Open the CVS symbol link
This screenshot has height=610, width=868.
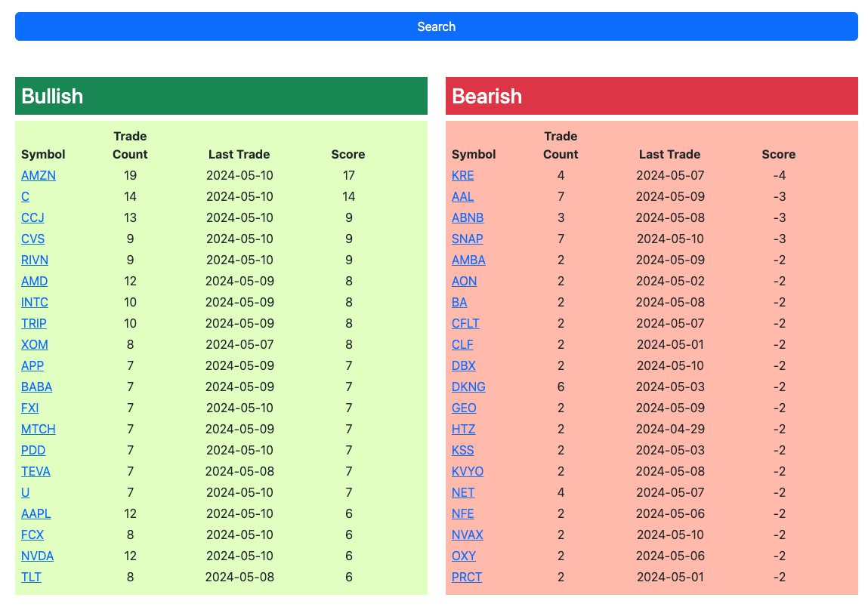click(x=32, y=239)
